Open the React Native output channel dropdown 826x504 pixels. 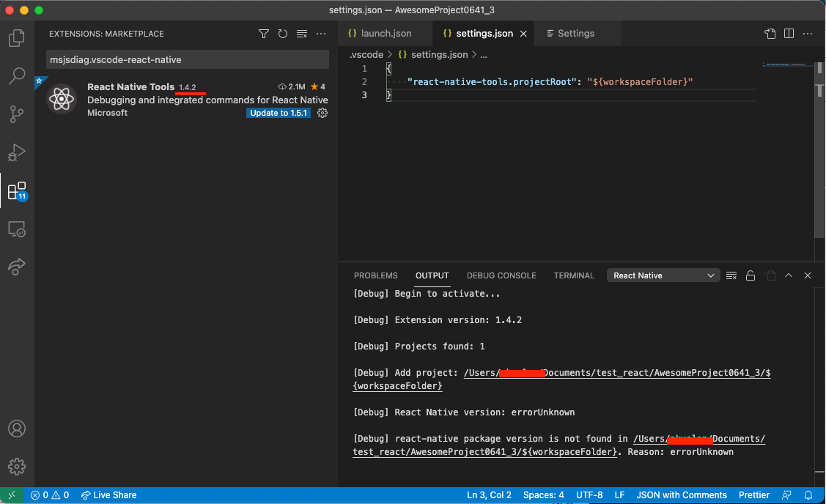pos(663,275)
